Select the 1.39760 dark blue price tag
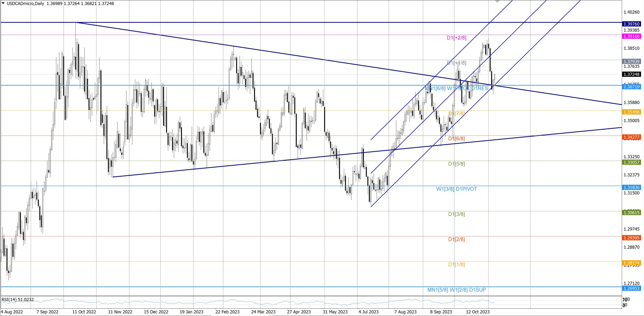Screen dimensions: 644x316 pyautogui.click(x=631, y=24)
